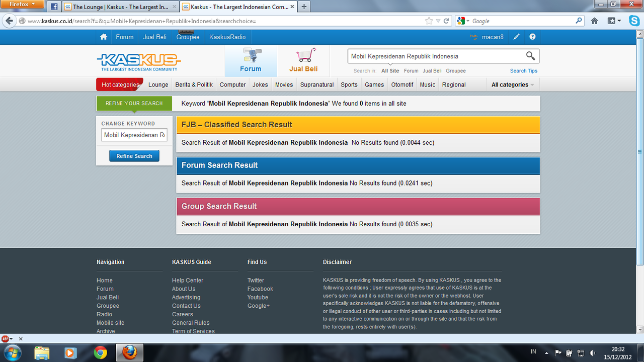Image resolution: width=644 pixels, height=362 pixels.
Task: Click the Hot categories label
Action: tap(120, 84)
